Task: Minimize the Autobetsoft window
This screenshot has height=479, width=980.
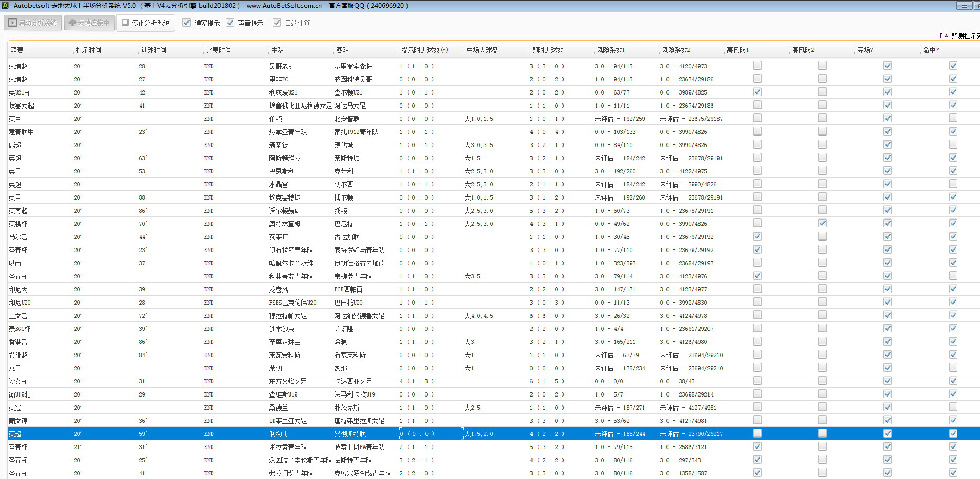Action: [964, 6]
